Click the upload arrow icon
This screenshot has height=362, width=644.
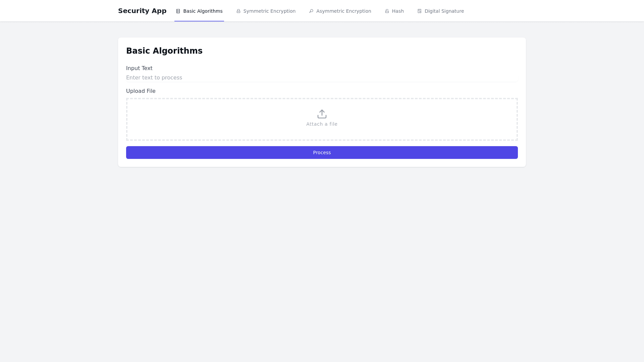pyautogui.click(x=322, y=114)
